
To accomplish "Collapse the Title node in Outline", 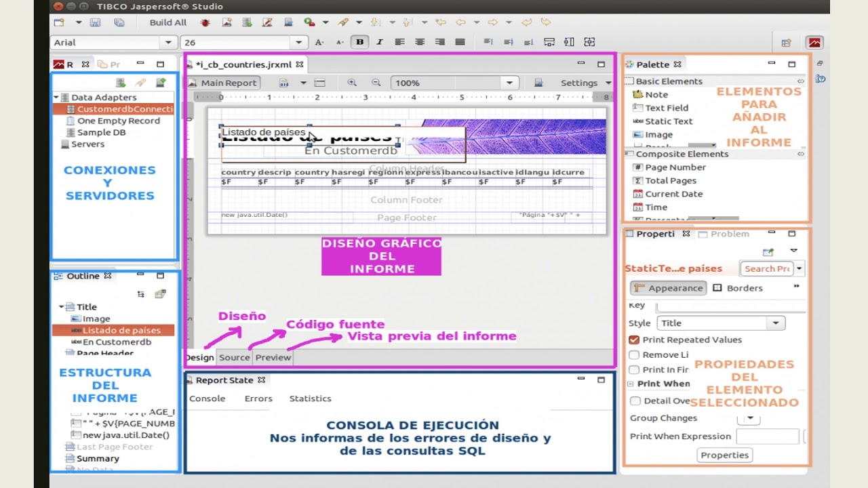I will [62, 307].
